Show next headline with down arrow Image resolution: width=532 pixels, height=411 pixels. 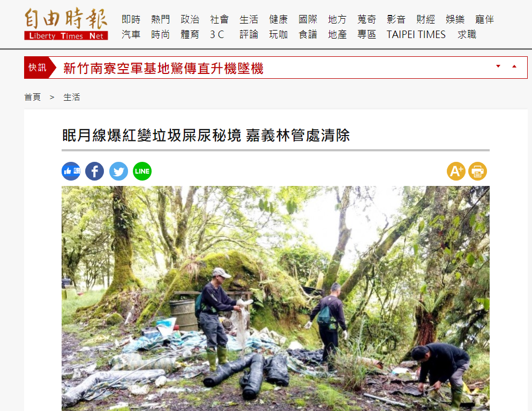pyautogui.click(x=498, y=66)
